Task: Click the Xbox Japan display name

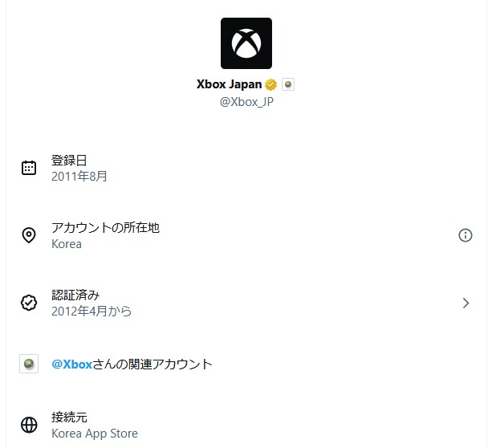Action: 229,84
